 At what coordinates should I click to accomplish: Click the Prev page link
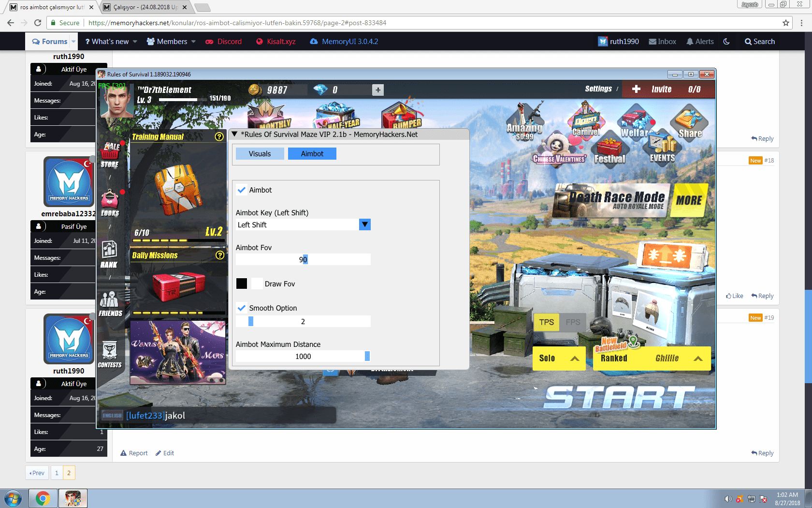point(37,473)
